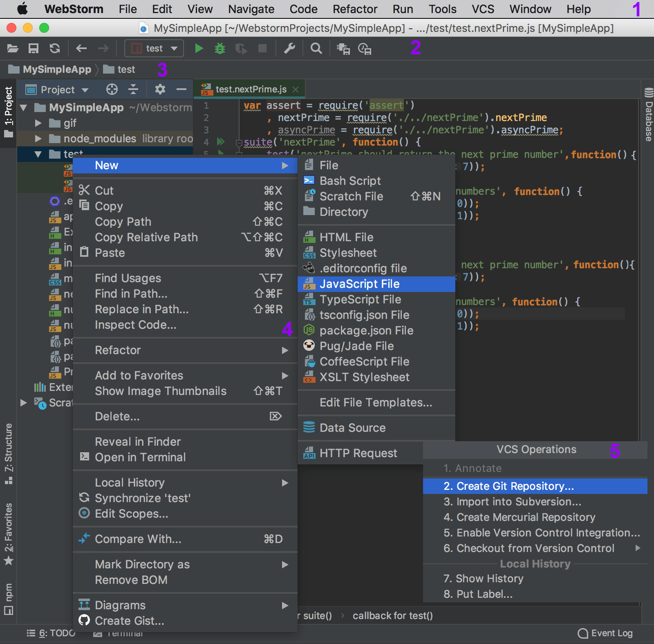Hide the Project panel with minus icon
The height and width of the screenshot is (644, 654).
click(x=181, y=89)
